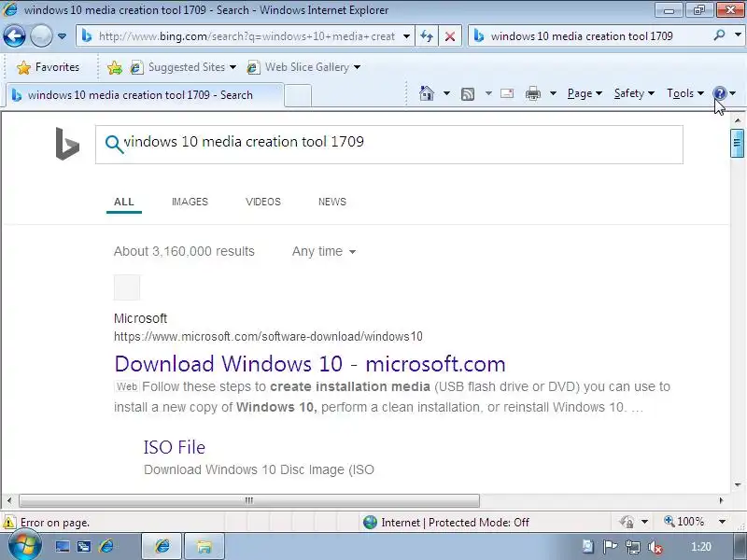Switch to VIDEOS results tab

click(x=263, y=202)
